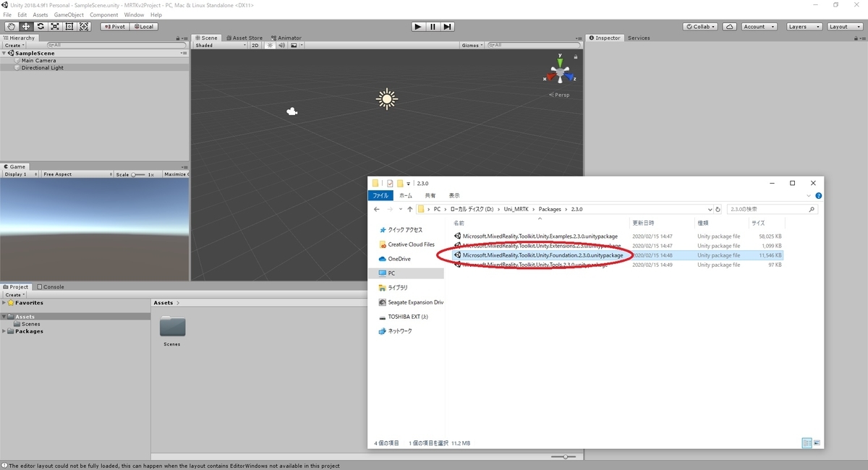This screenshot has width=868, height=470.
Task: Open the Component menu
Action: pyautogui.click(x=104, y=14)
